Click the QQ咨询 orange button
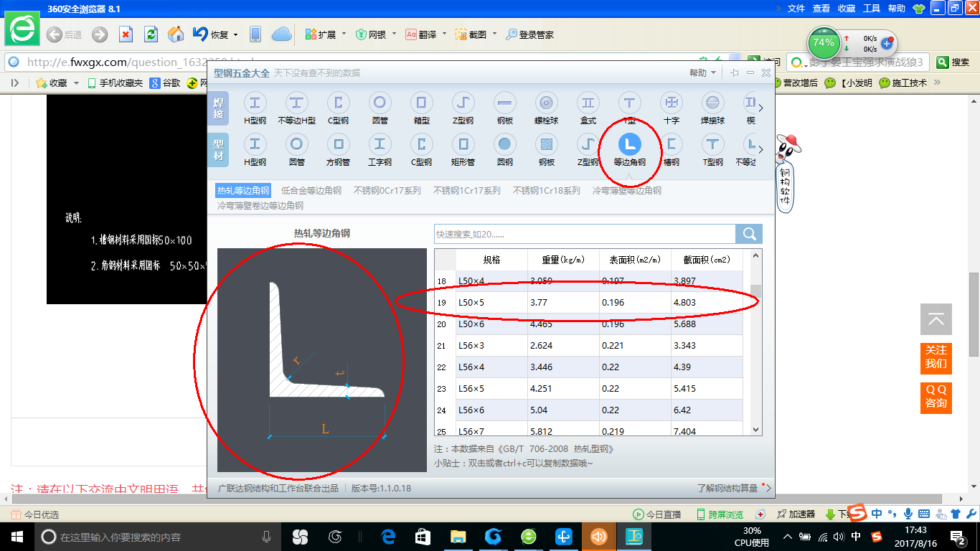This screenshot has width=980, height=551. pos(936,397)
